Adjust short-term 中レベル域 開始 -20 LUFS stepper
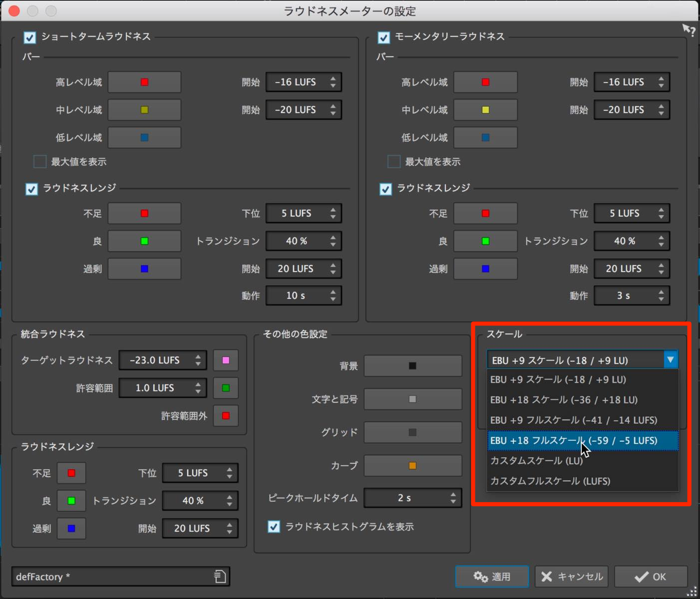Viewport: 700px width, 599px height. click(x=333, y=110)
